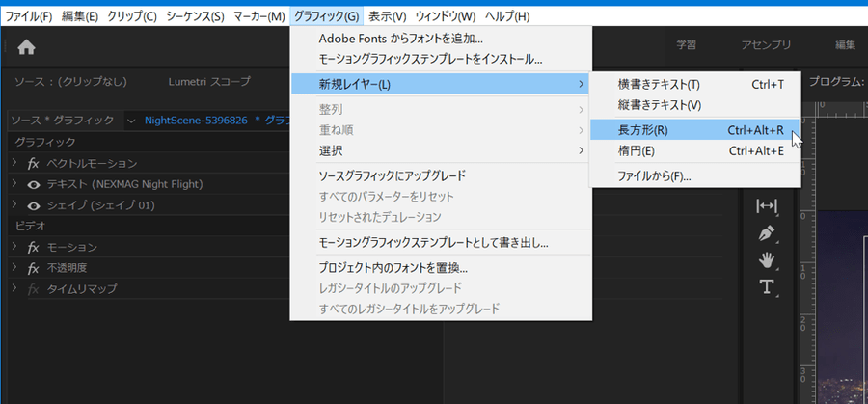Choose ファイルから(F)... from submenu
The height and width of the screenshot is (404, 868).
[x=694, y=176]
